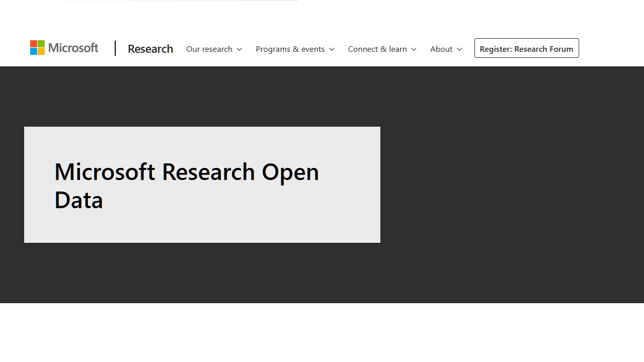644x362 pixels.
Task: Open the Research home link
Action: (x=150, y=49)
